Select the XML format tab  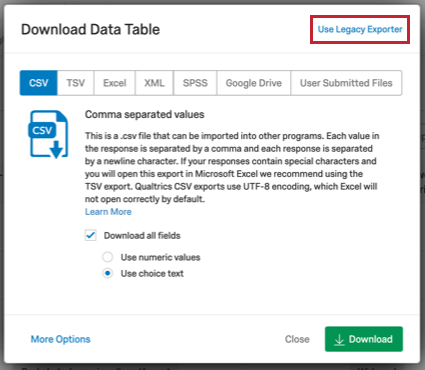tap(154, 83)
